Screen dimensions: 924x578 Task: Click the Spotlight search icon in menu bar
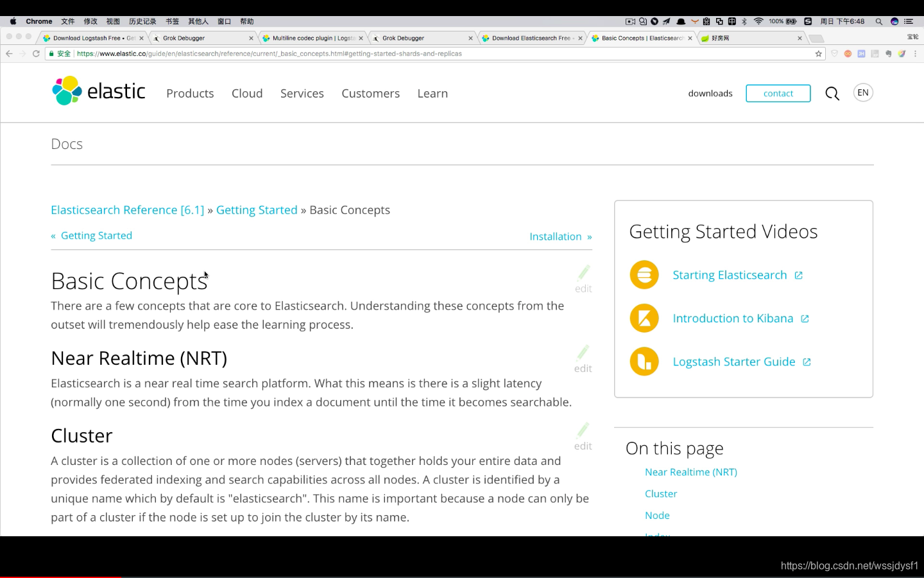coord(879,21)
